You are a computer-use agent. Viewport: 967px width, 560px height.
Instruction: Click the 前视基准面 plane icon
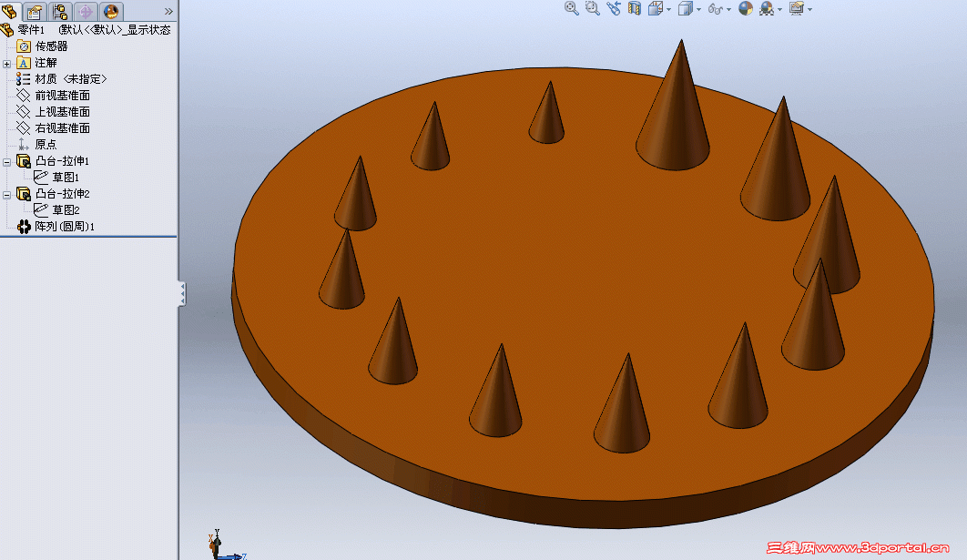[24, 96]
